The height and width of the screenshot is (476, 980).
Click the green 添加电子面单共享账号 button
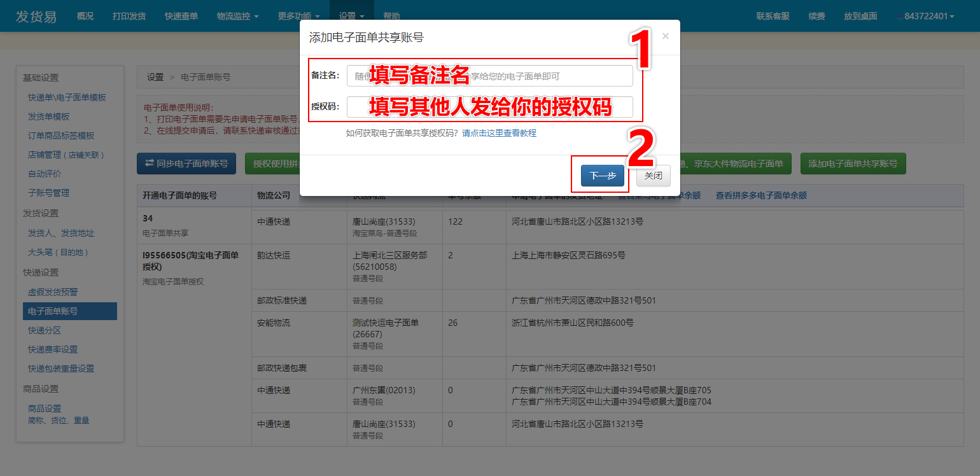pos(853,164)
